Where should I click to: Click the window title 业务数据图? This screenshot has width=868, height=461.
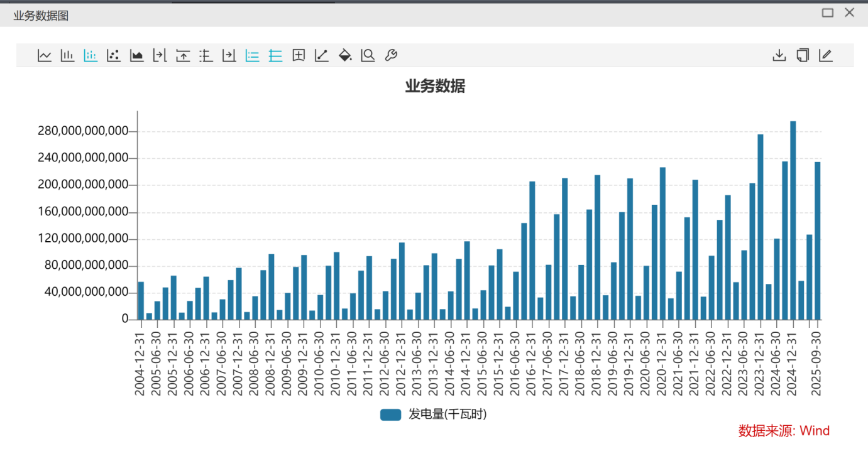41,16
